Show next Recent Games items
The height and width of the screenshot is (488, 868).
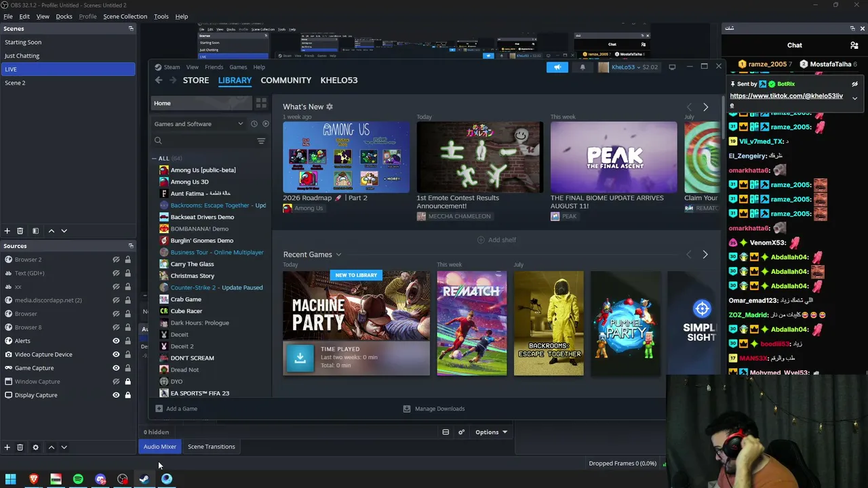705,255
